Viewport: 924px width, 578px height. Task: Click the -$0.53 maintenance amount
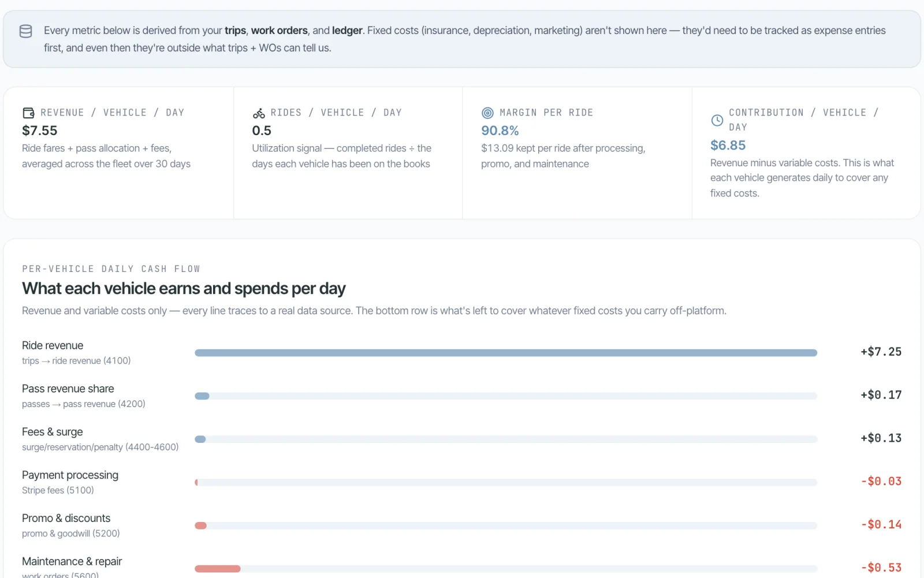[x=881, y=568]
